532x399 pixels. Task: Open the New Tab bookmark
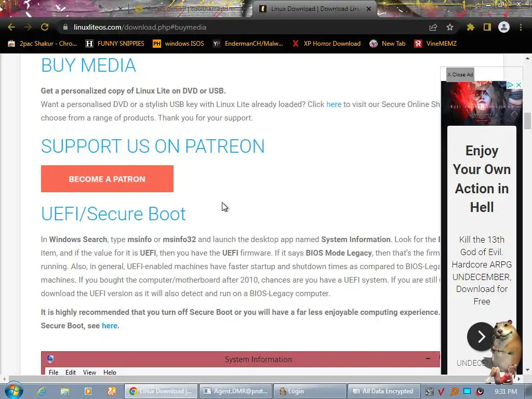coord(388,44)
